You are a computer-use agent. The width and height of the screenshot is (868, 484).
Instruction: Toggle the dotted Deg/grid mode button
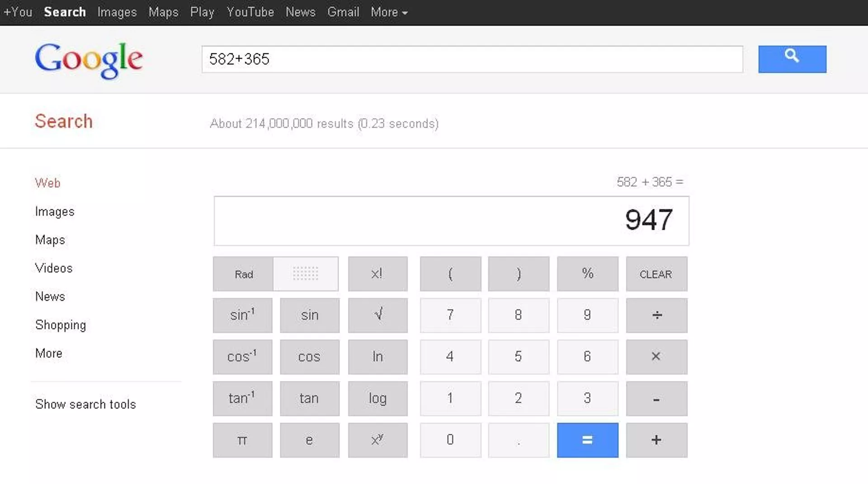coord(306,274)
